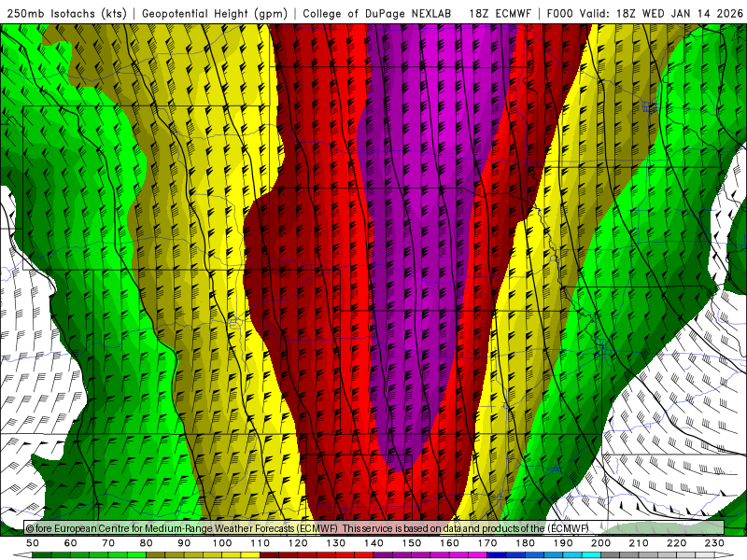
Task: Click the legend value 140
Action: click(x=373, y=543)
